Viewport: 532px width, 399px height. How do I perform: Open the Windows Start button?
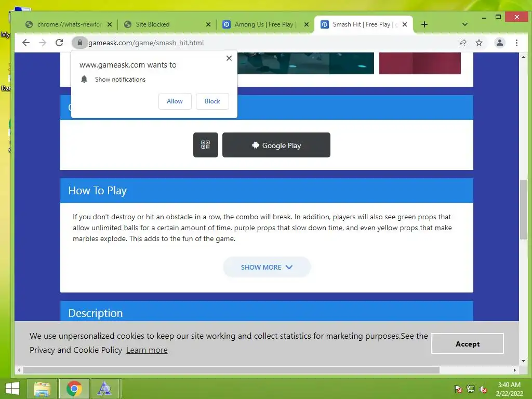pos(12,389)
